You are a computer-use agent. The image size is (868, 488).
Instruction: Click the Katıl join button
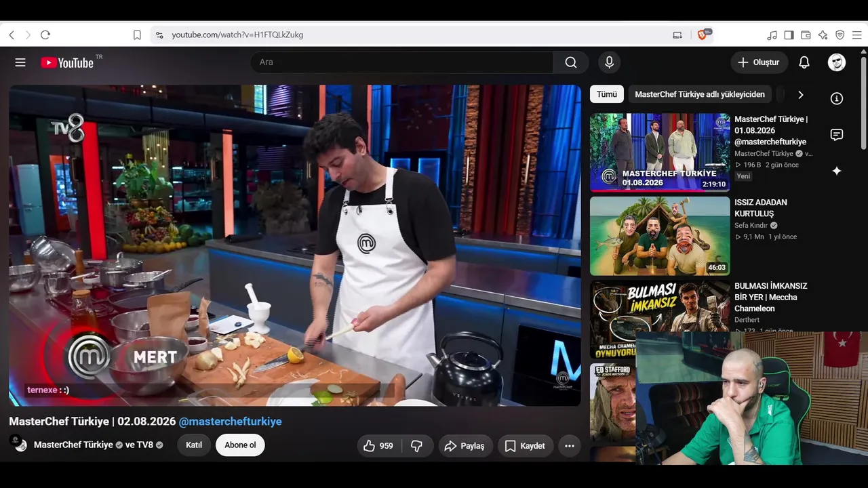(194, 445)
